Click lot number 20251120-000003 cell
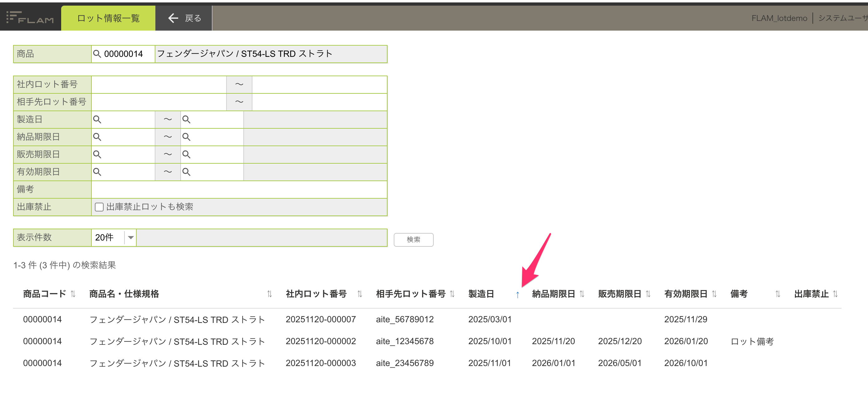The height and width of the screenshot is (396, 868). 320,363
